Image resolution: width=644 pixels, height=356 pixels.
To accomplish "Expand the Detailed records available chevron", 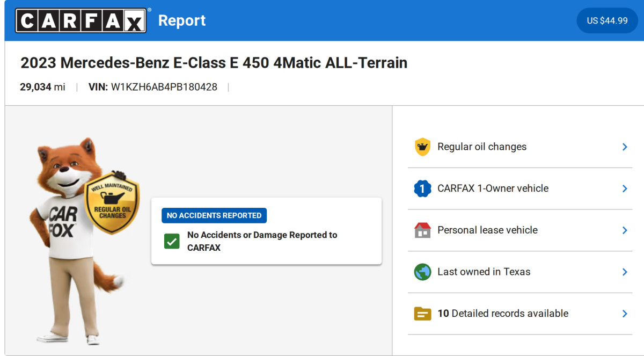I will coord(625,314).
